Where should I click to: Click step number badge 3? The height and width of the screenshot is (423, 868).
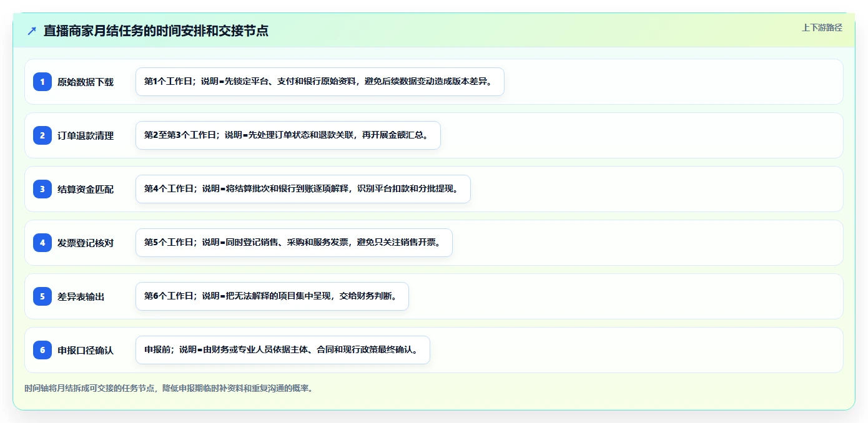coord(42,189)
